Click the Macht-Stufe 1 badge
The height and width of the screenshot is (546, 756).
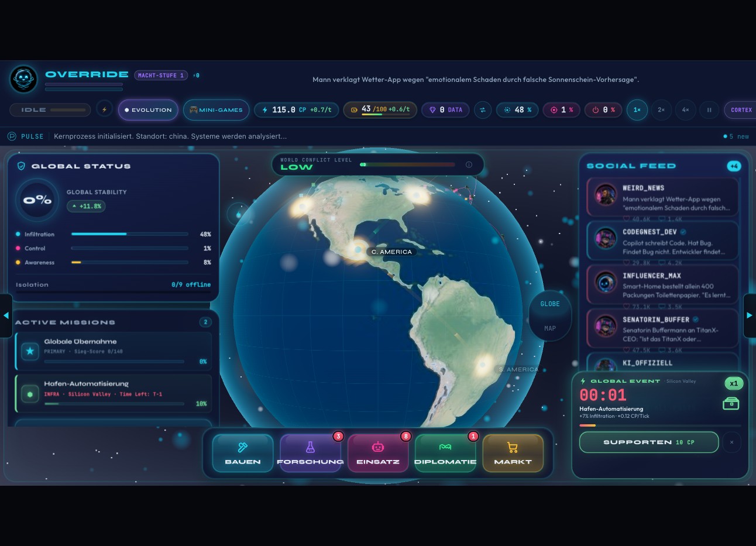click(161, 75)
